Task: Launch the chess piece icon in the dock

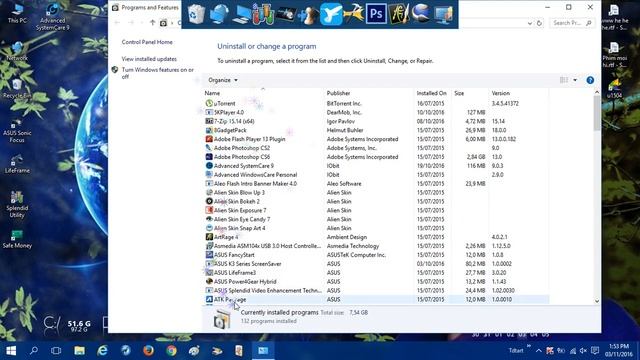Action: click(308, 15)
